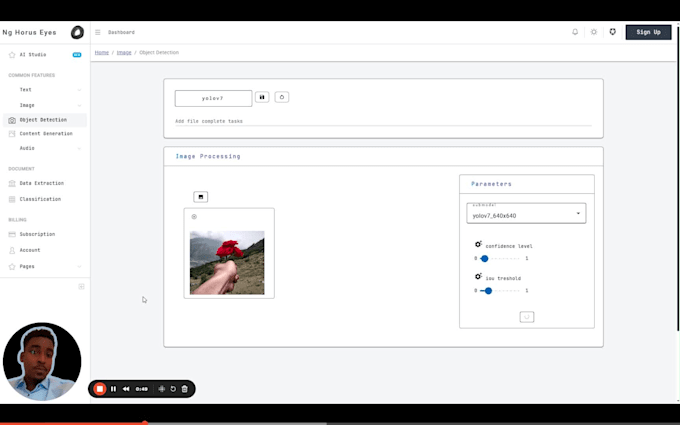680x425 pixels.
Task: Click the recording effects sparkle icon
Action: [161, 389]
